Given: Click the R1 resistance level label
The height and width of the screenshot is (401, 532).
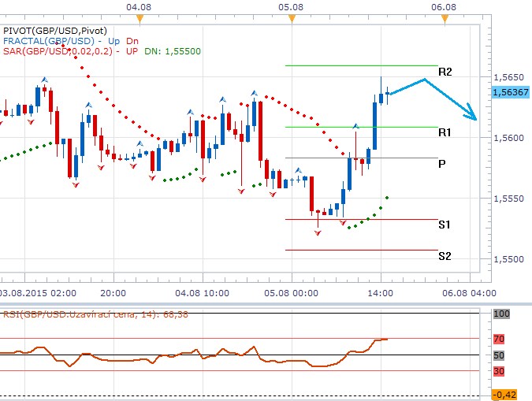Looking at the screenshot, I should coord(445,132).
